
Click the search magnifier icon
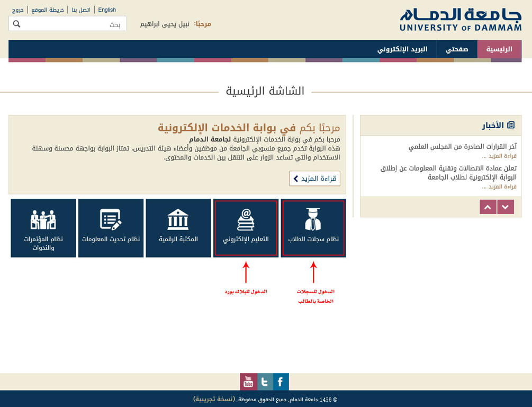tap(16, 24)
